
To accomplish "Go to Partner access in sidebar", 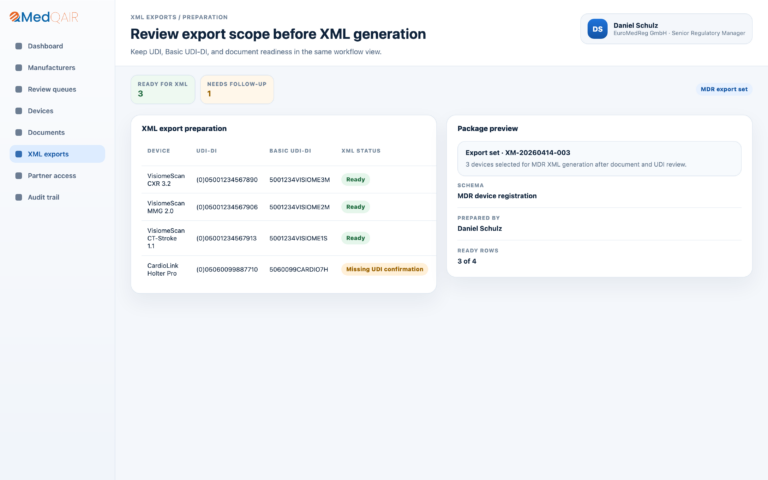I will (x=57, y=175).
